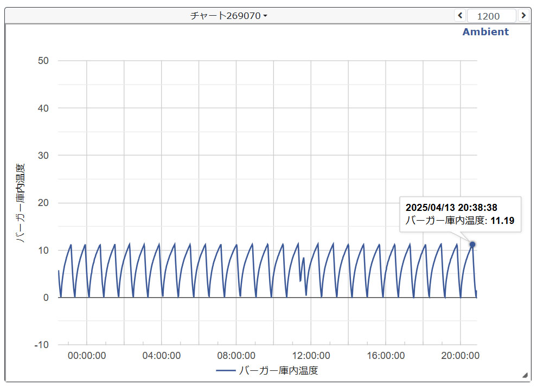Click the next arrow beside 1200

[x=523, y=15]
